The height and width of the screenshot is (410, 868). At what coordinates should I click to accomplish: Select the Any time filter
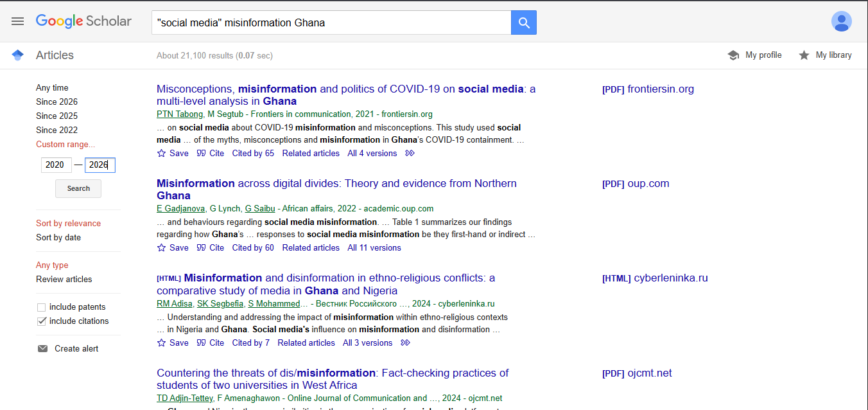tap(52, 87)
